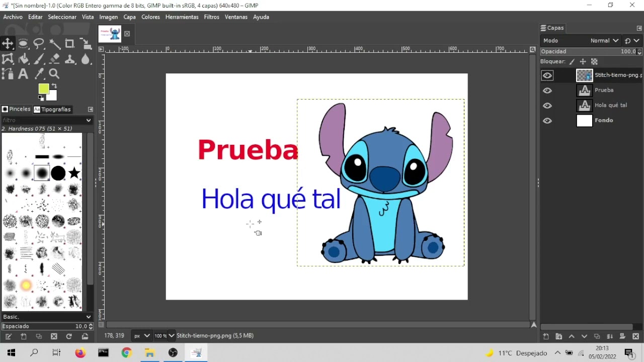Viewport: 644px width, 362px height.
Task: Create a new layer group
Action: 558,336
